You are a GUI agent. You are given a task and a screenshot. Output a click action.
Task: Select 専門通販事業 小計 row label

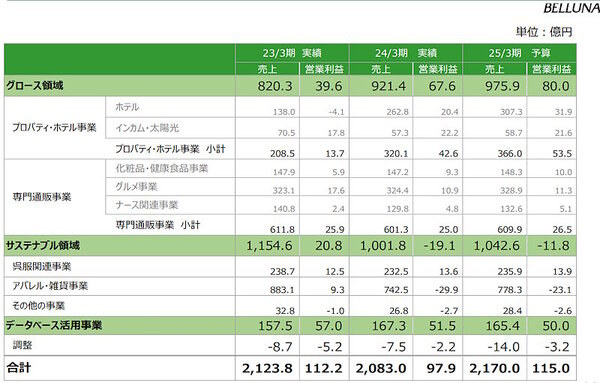point(158,225)
